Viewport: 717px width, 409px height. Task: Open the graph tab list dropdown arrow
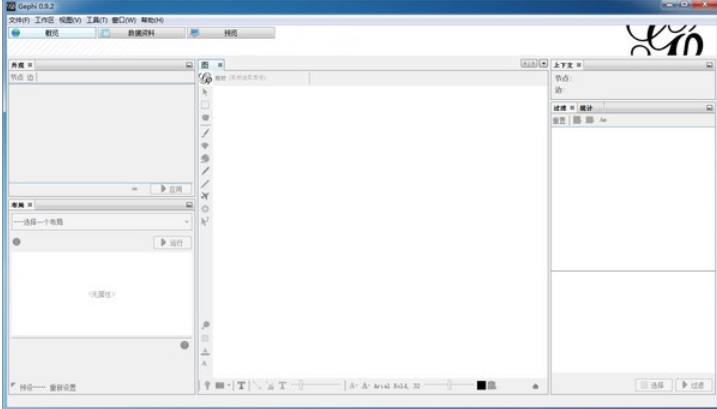tap(543, 65)
